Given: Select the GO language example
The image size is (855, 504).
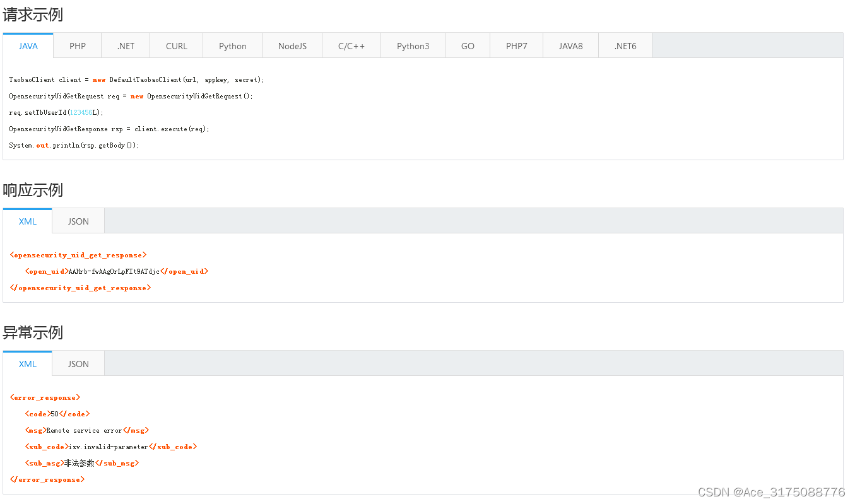Looking at the screenshot, I should [467, 45].
